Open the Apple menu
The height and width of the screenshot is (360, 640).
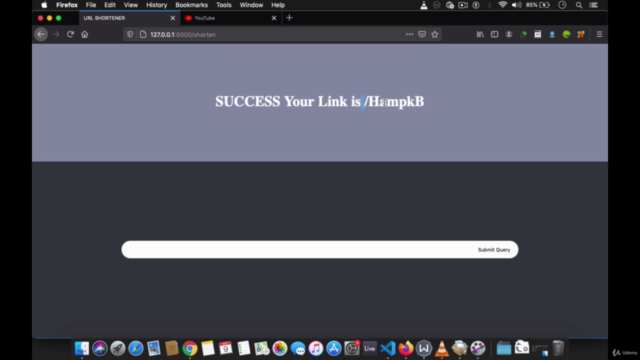[44, 5]
